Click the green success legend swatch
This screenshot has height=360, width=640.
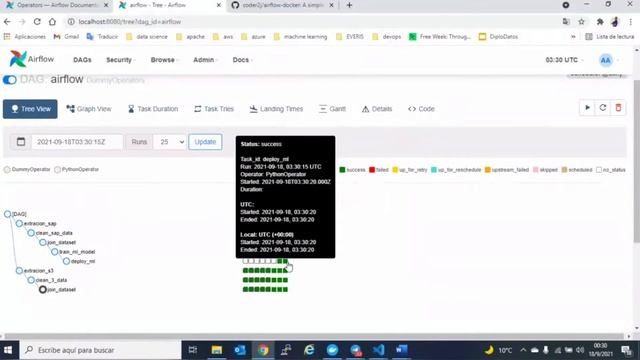342,170
